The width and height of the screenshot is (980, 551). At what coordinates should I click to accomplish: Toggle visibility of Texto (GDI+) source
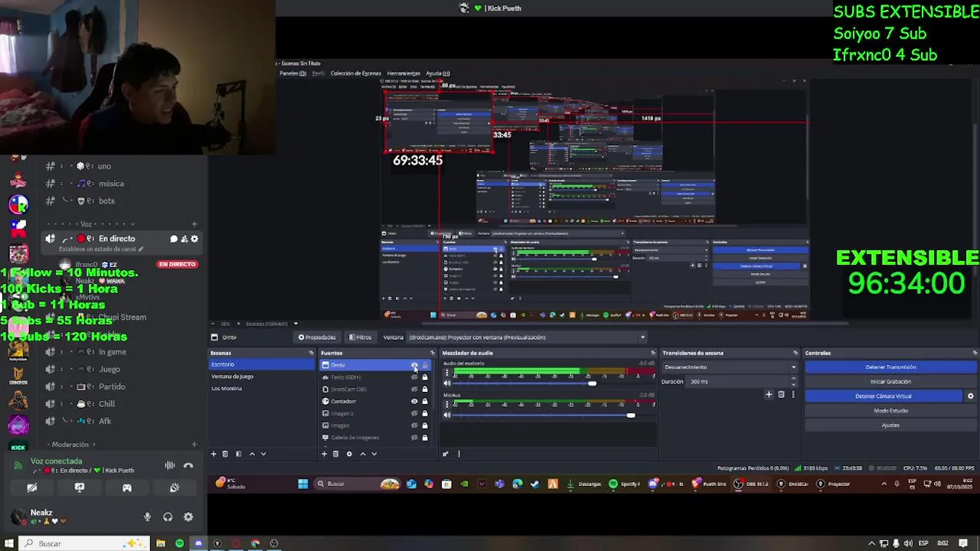tap(414, 377)
